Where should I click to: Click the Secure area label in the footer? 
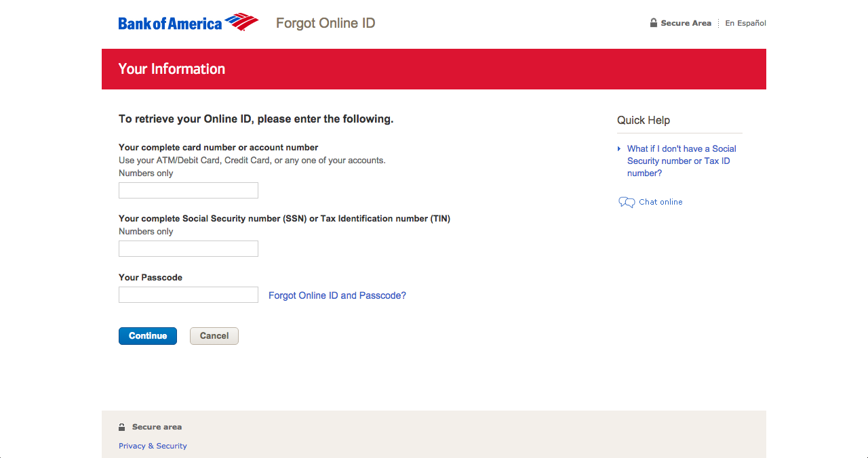click(x=156, y=426)
